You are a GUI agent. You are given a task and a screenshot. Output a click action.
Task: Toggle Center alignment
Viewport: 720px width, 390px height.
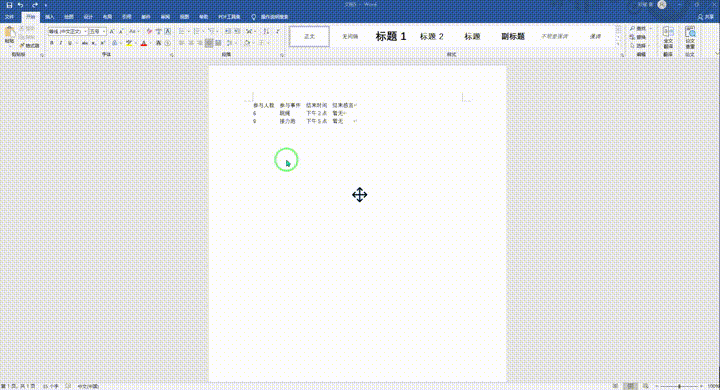click(191, 43)
